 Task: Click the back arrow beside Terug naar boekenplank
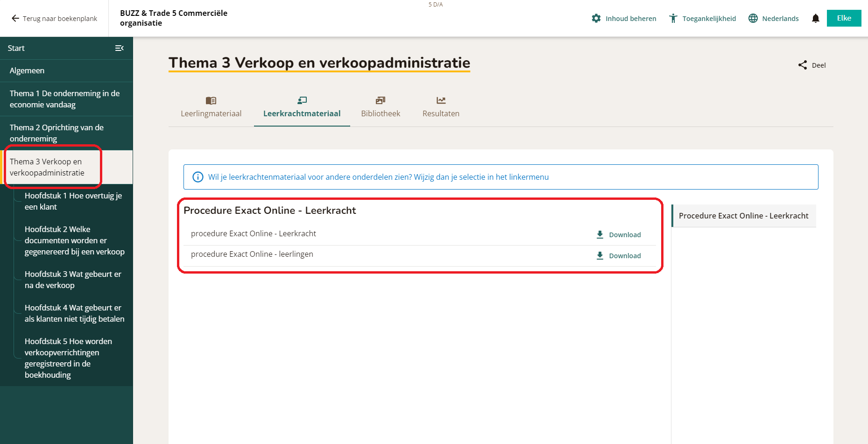point(14,18)
